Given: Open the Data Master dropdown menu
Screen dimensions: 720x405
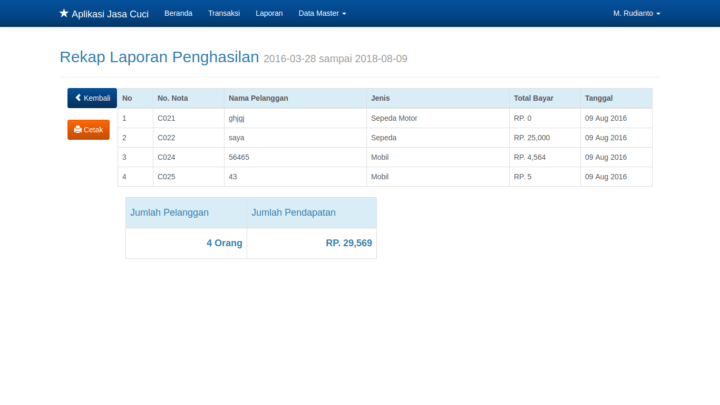Looking at the screenshot, I should (322, 14).
